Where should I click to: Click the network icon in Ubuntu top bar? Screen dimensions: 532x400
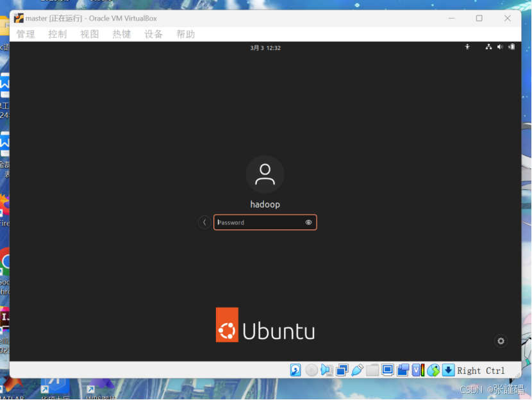(488, 47)
